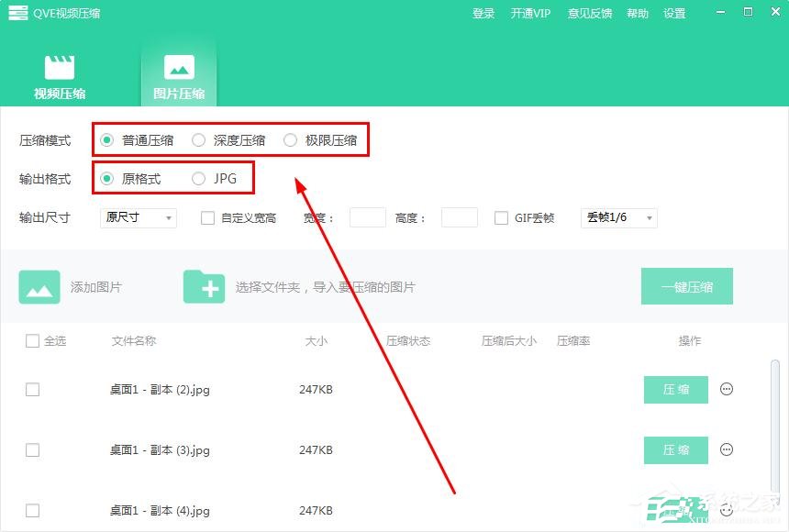Open the 设置 menu in the title bar
The height and width of the screenshot is (532, 789).
[674, 13]
